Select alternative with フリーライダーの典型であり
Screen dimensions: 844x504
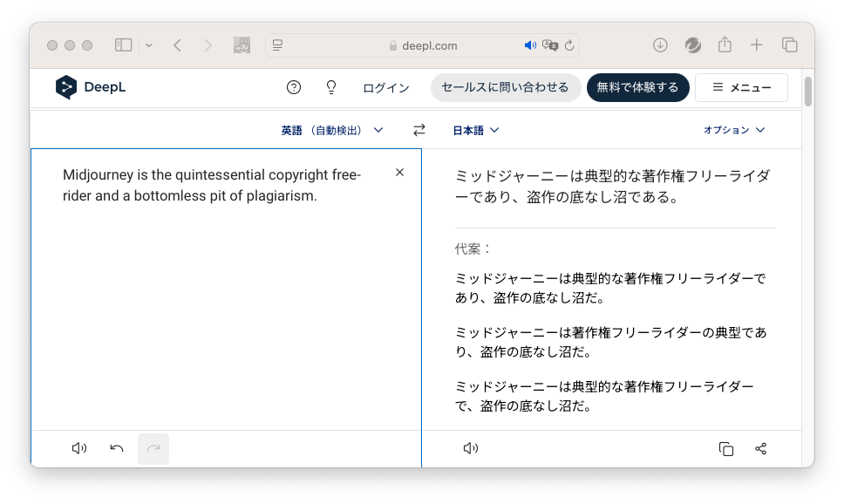coord(610,342)
